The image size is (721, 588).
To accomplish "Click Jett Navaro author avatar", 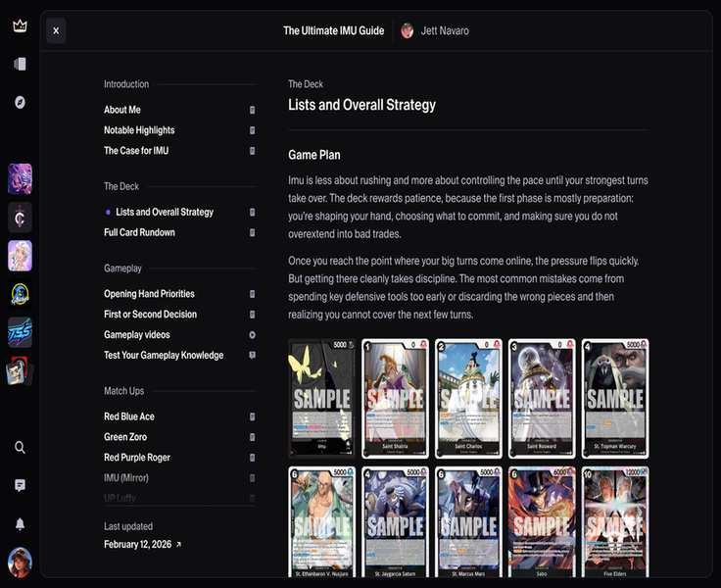I will click(x=407, y=30).
